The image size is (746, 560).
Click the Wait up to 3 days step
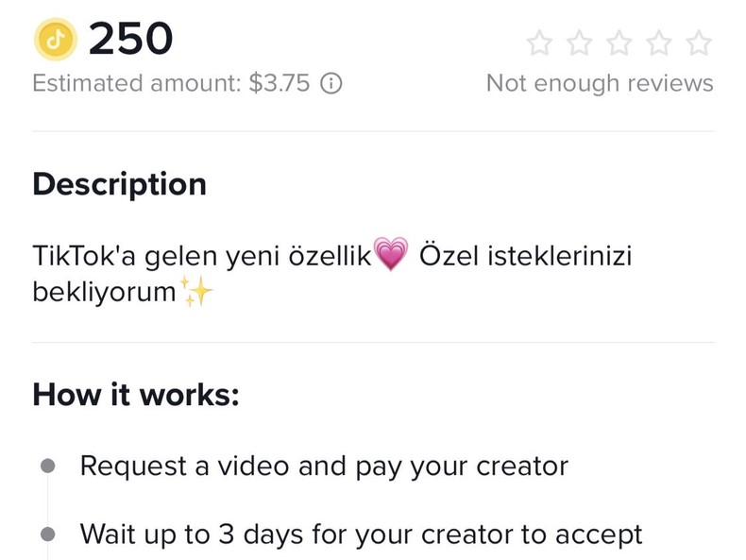click(x=361, y=535)
